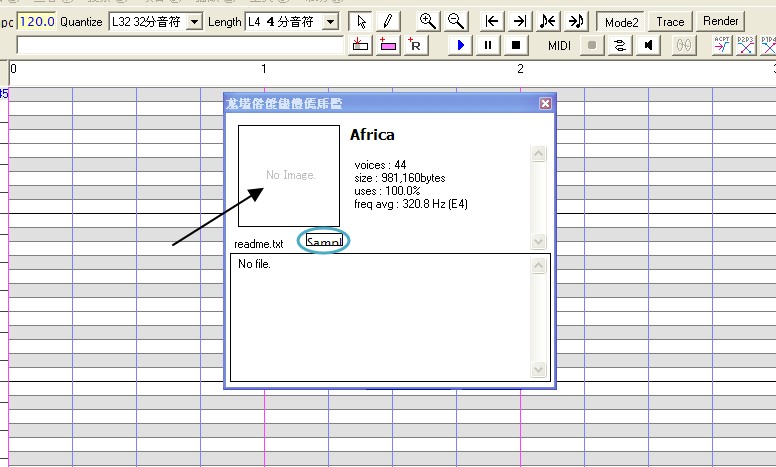The height and width of the screenshot is (467, 776).
Task: Click info panel scrollbar down arrow
Action: [538, 241]
